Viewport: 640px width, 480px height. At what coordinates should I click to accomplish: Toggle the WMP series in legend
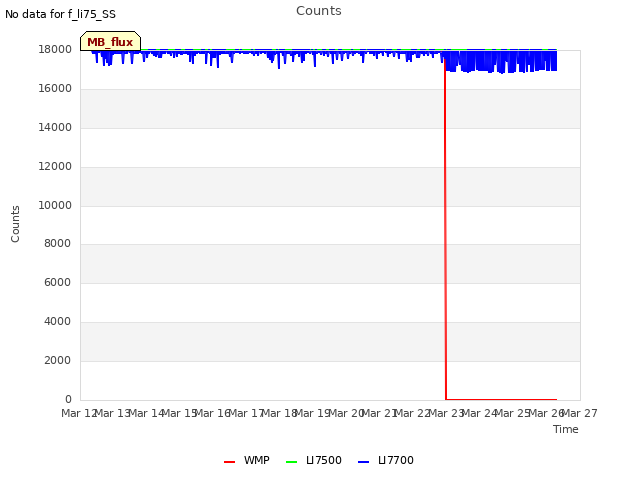tap(247, 460)
